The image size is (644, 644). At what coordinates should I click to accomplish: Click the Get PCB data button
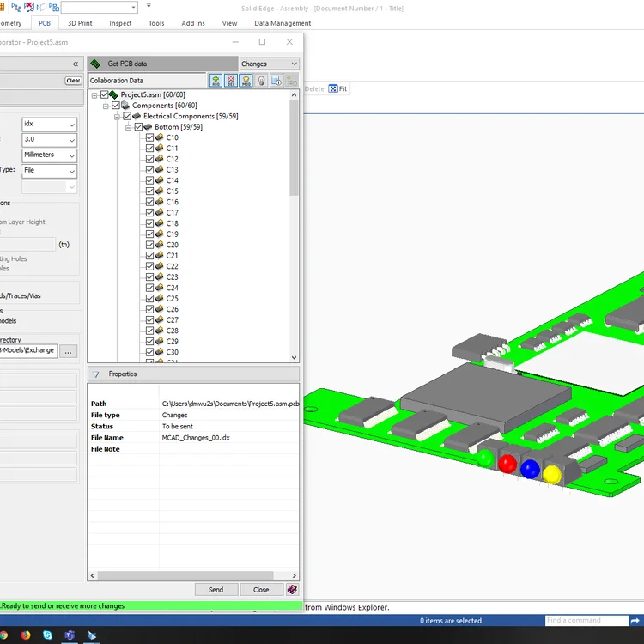[162, 64]
